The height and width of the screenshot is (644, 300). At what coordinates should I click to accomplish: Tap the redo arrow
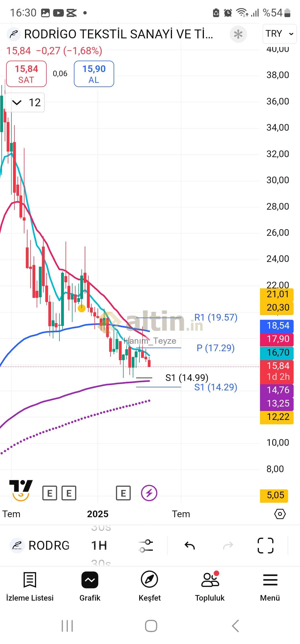tap(228, 546)
